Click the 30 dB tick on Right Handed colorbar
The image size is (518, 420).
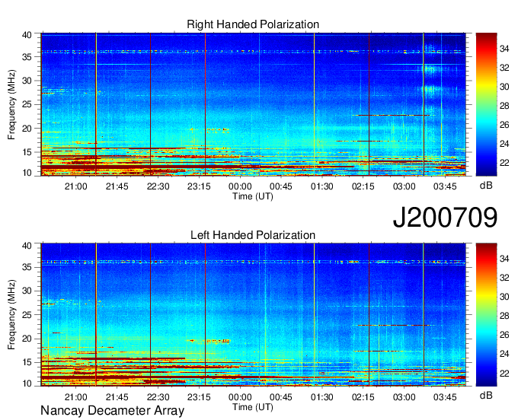point(504,87)
